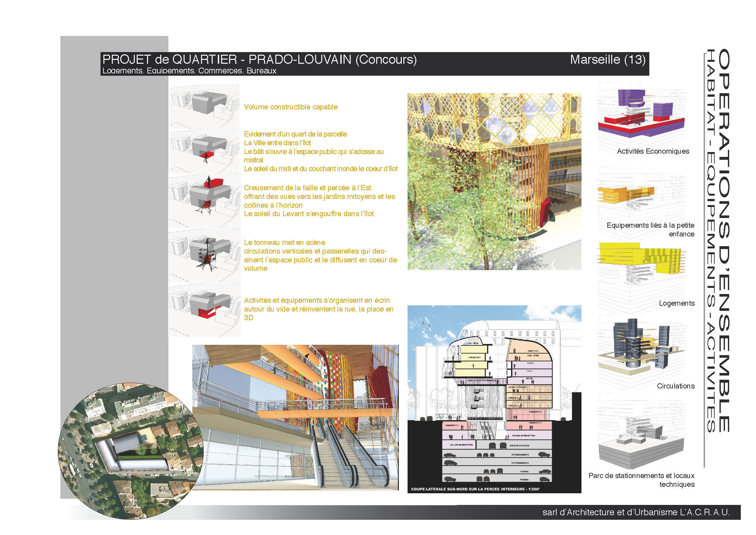This screenshot has width=756, height=535.
Task: Select the building section drawing
Action: tap(494, 399)
